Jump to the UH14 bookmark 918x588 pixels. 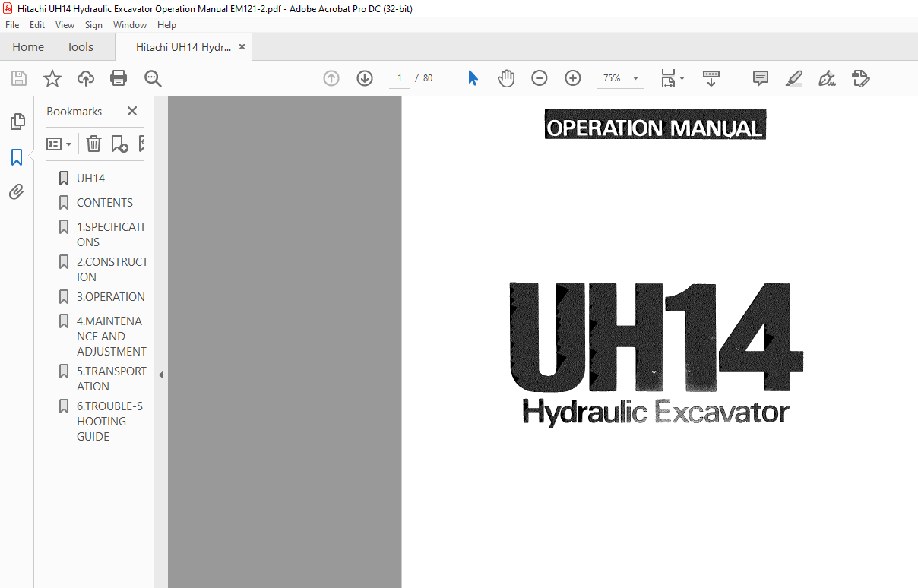pyautogui.click(x=90, y=179)
